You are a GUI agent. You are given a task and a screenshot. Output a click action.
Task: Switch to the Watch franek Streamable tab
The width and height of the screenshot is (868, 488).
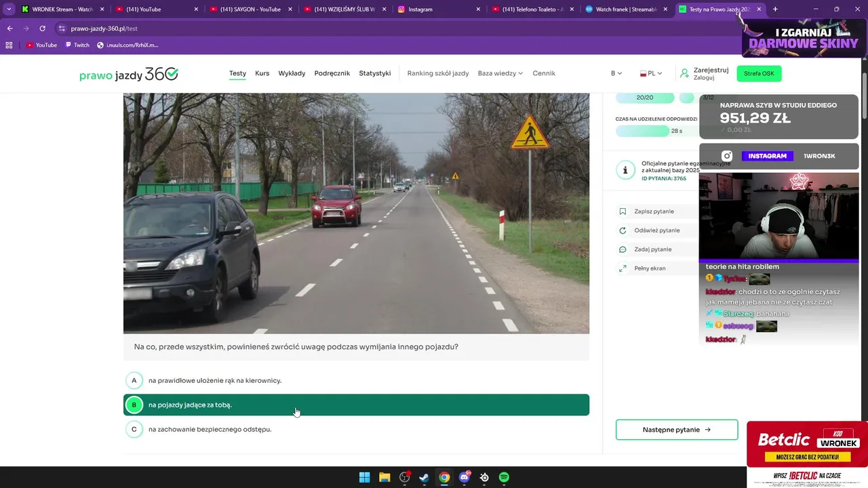click(627, 9)
